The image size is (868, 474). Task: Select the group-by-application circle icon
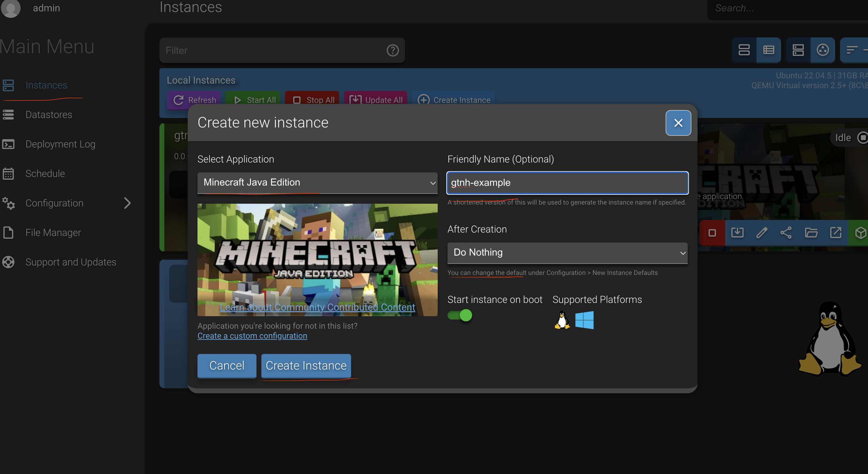[x=823, y=50]
